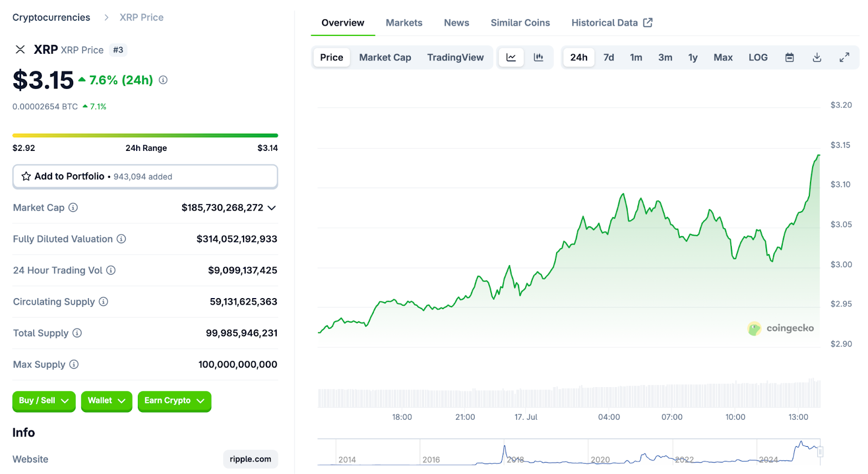Show Total Supply info icon
This screenshot has height=474, width=868.
77,333
